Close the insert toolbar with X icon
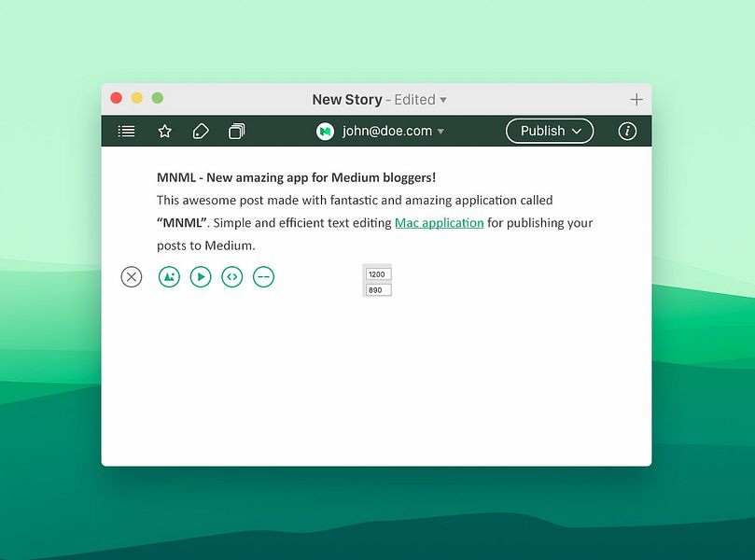The image size is (755, 560). (x=132, y=277)
